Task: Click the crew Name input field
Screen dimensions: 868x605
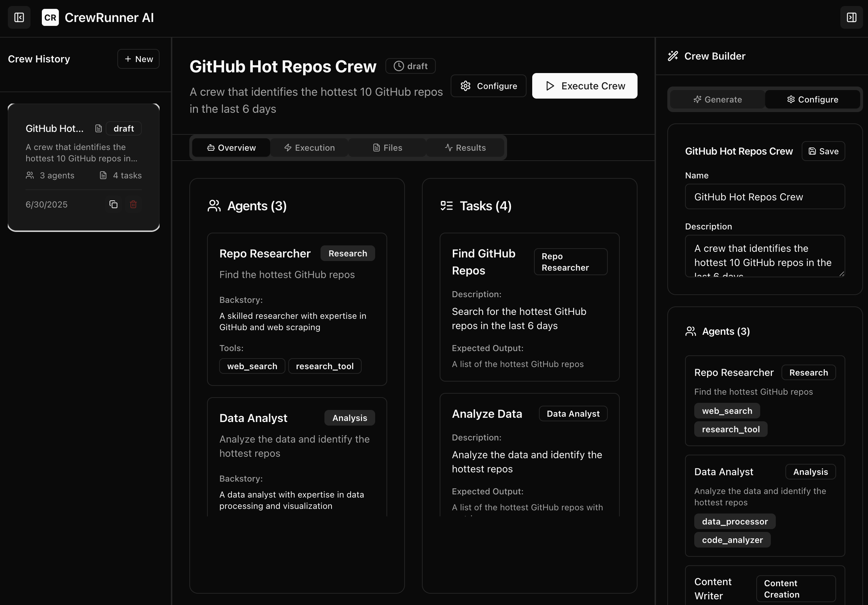Action: pyautogui.click(x=764, y=197)
